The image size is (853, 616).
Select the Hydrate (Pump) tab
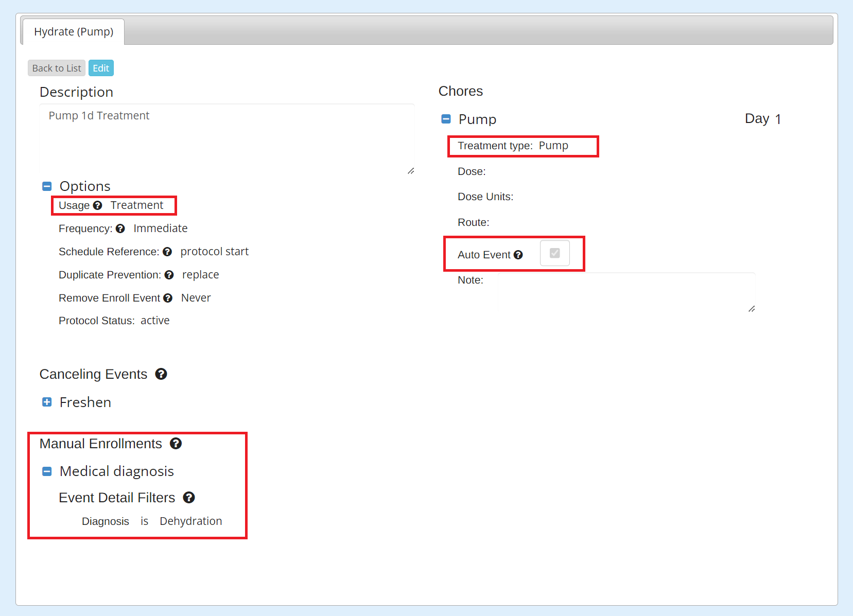point(74,31)
